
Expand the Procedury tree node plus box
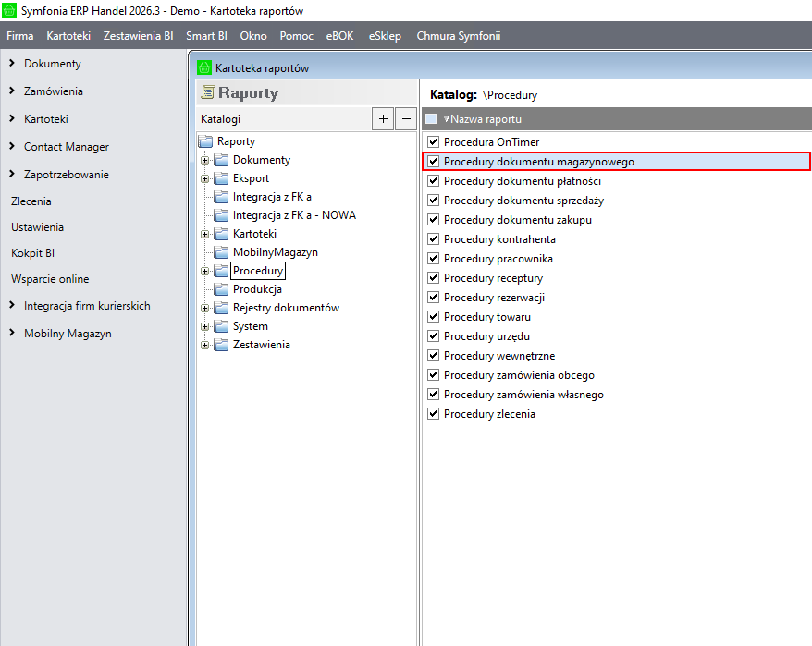point(205,271)
